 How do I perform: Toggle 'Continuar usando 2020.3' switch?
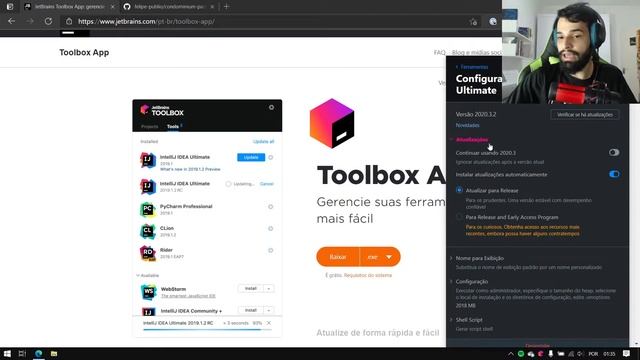click(x=614, y=153)
